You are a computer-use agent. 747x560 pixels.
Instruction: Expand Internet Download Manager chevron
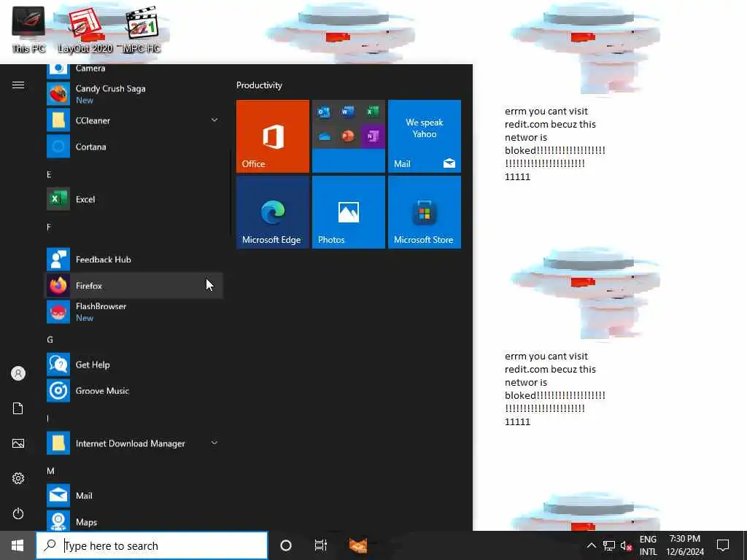pyautogui.click(x=214, y=443)
